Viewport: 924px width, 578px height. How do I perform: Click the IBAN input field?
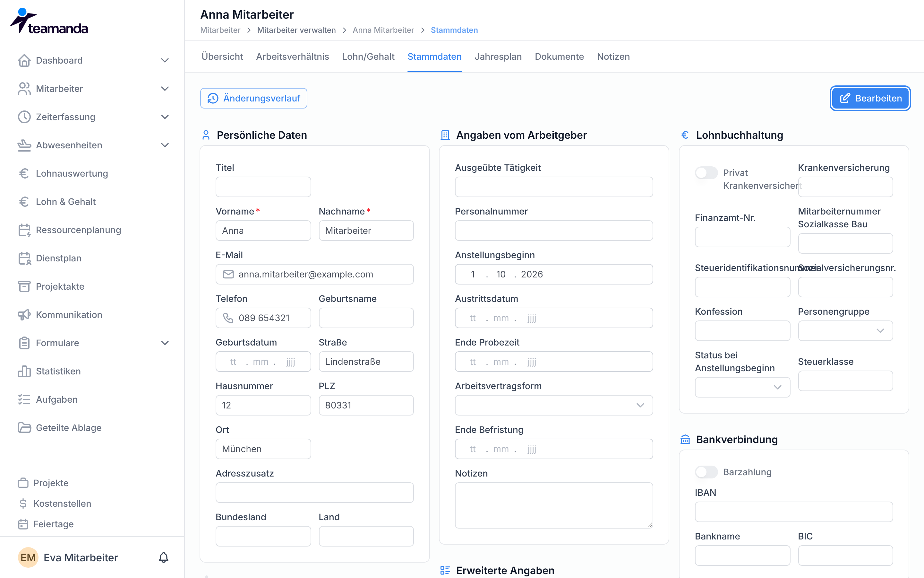(794, 512)
